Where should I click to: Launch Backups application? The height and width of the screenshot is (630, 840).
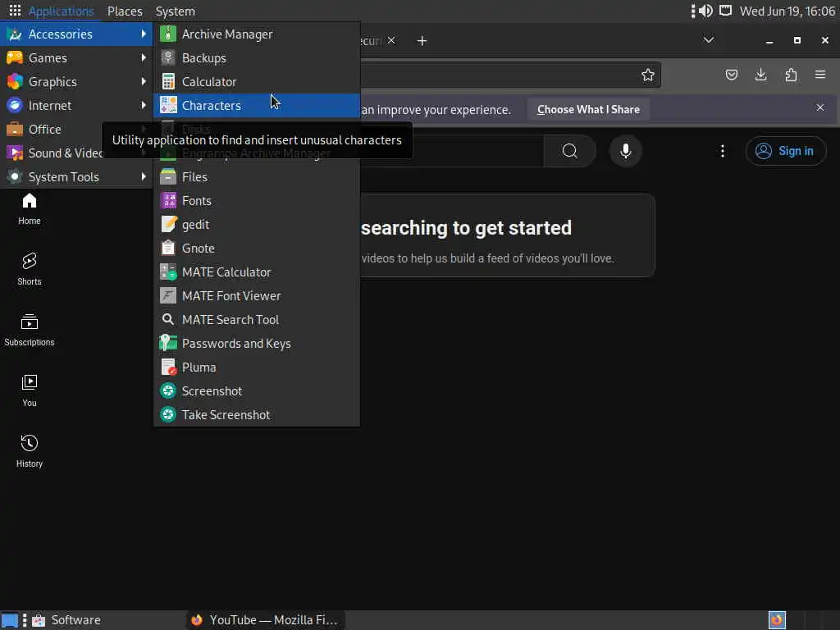coord(257,58)
